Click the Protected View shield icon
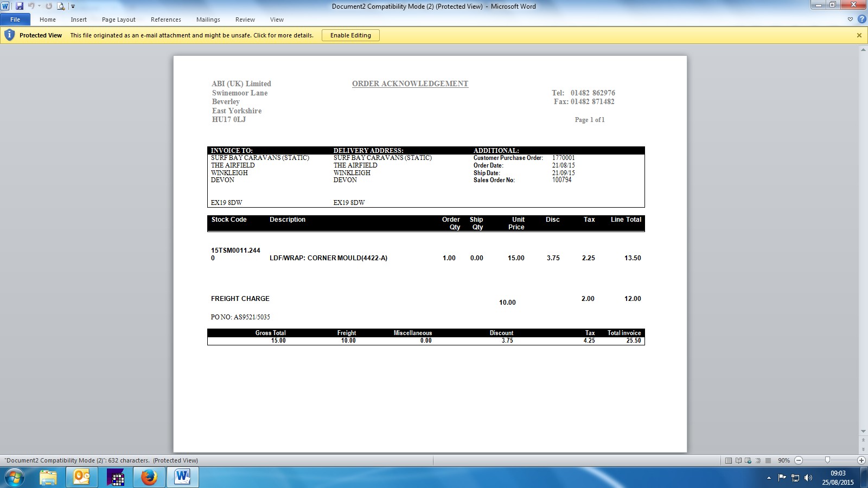The width and height of the screenshot is (868, 488). (x=9, y=35)
